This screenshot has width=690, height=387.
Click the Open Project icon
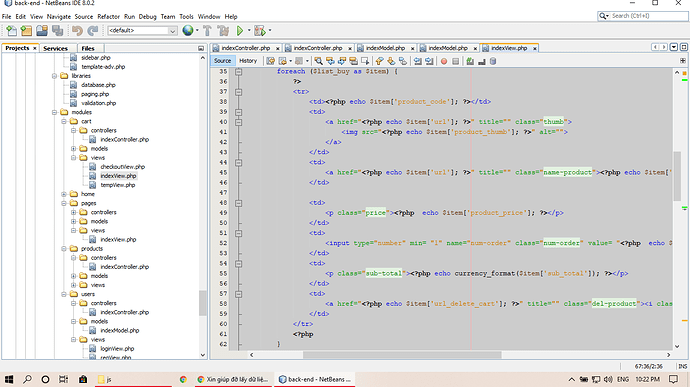42,30
